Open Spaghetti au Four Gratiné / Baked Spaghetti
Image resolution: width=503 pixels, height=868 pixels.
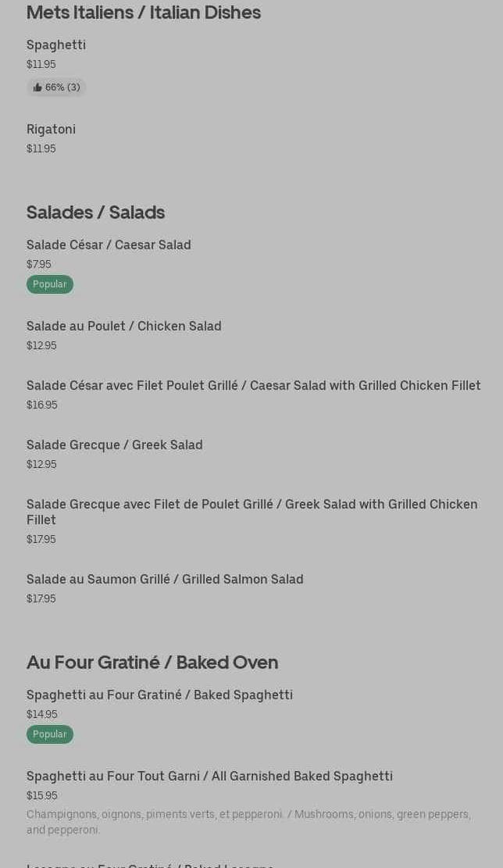(x=159, y=695)
